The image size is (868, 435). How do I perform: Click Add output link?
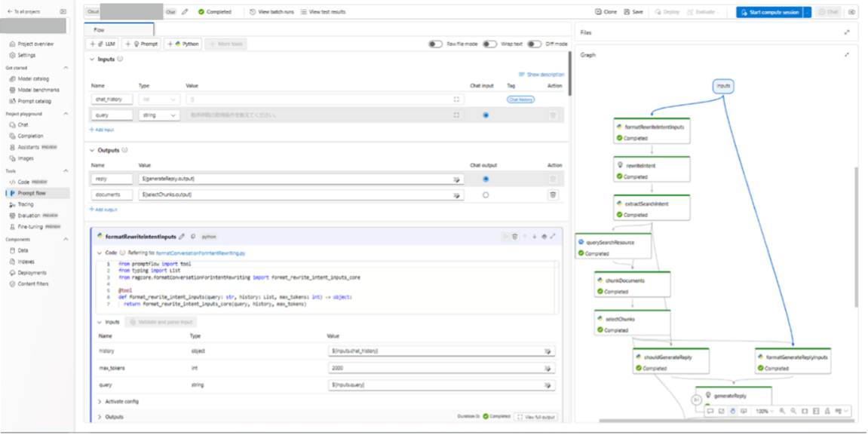coord(103,210)
